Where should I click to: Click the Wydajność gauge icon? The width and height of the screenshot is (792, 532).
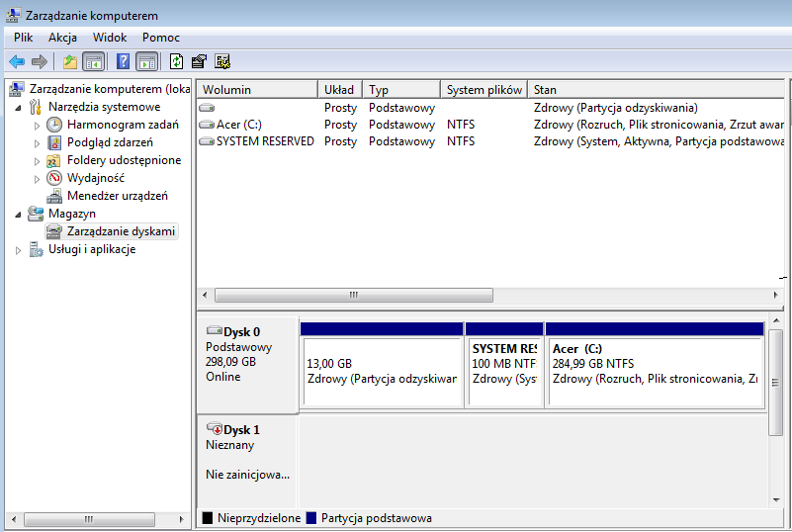(x=54, y=178)
